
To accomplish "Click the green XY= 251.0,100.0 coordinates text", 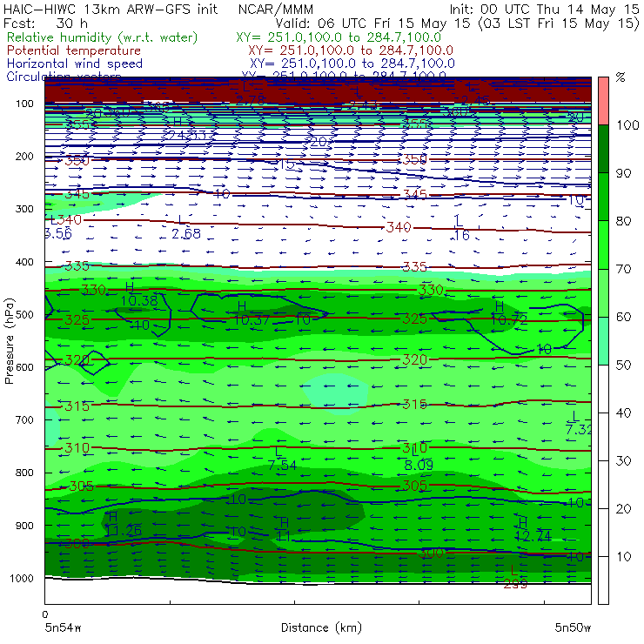I will (x=339, y=37).
